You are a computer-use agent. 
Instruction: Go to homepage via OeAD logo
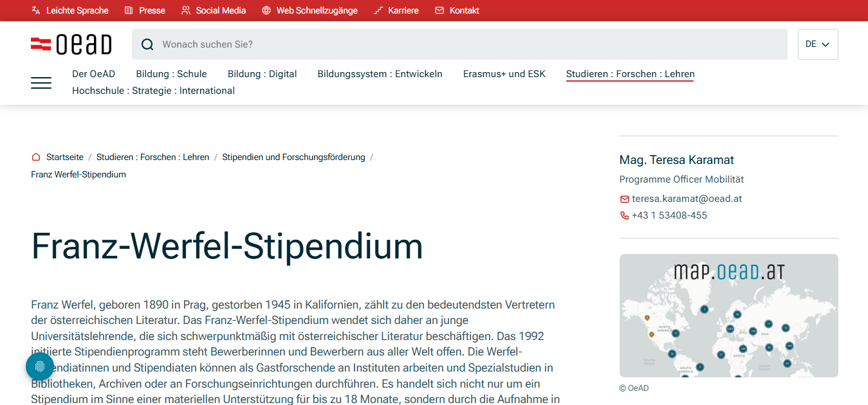click(71, 44)
